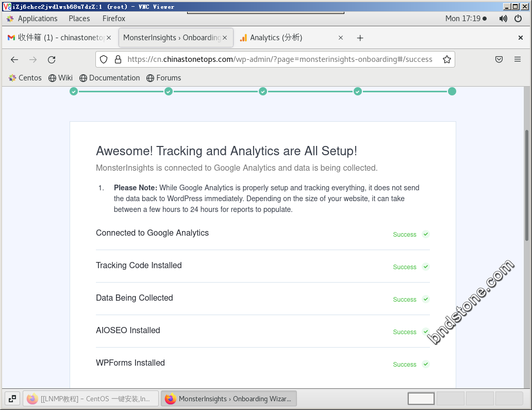Click the third onboarding progress step circle
Viewport: 532px width, 410px height.
tap(263, 91)
